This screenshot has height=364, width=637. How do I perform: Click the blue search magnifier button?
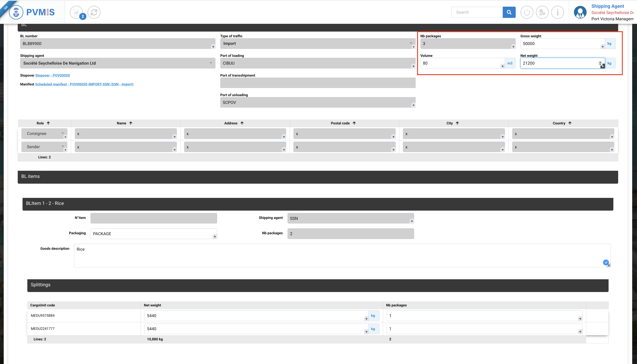509,12
